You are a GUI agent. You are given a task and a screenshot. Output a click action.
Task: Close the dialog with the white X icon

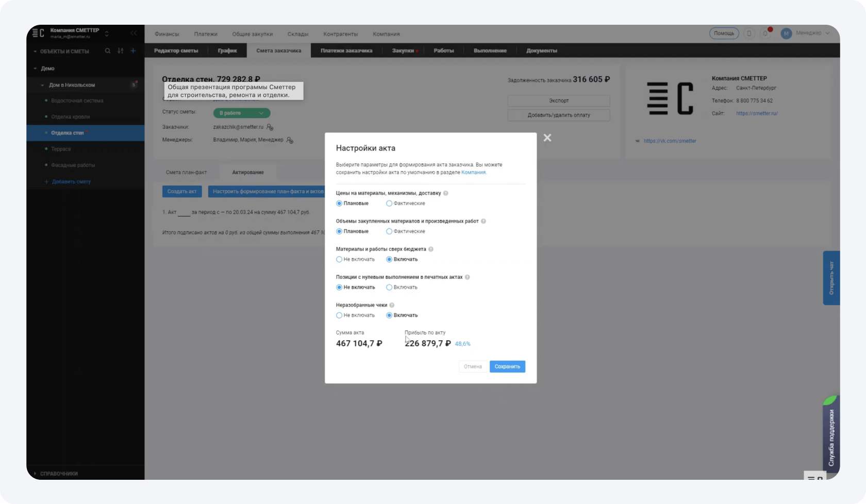tap(547, 138)
